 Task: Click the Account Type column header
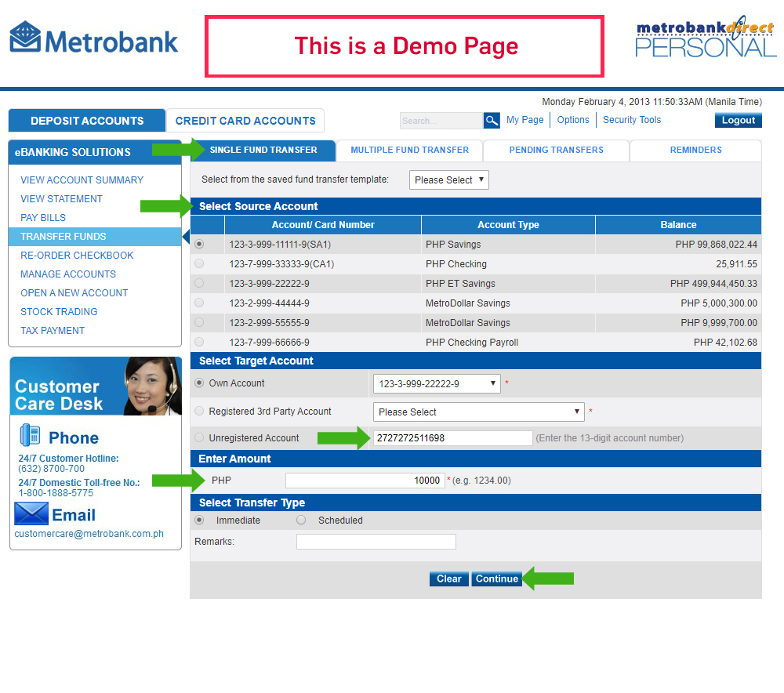(x=508, y=225)
